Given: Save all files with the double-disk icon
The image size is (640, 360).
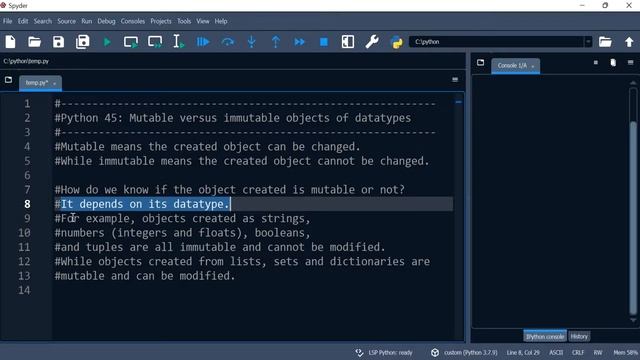Looking at the screenshot, I should (x=82, y=42).
